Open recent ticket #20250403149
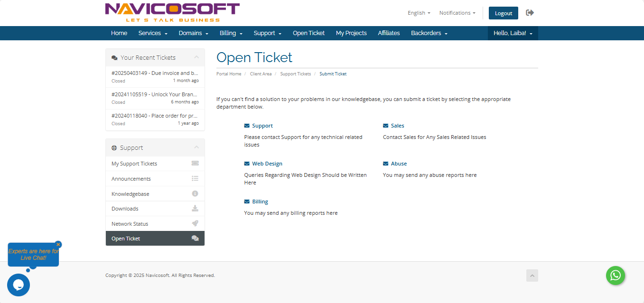The width and height of the screenshot is (644, 303). tap(155, 73)
